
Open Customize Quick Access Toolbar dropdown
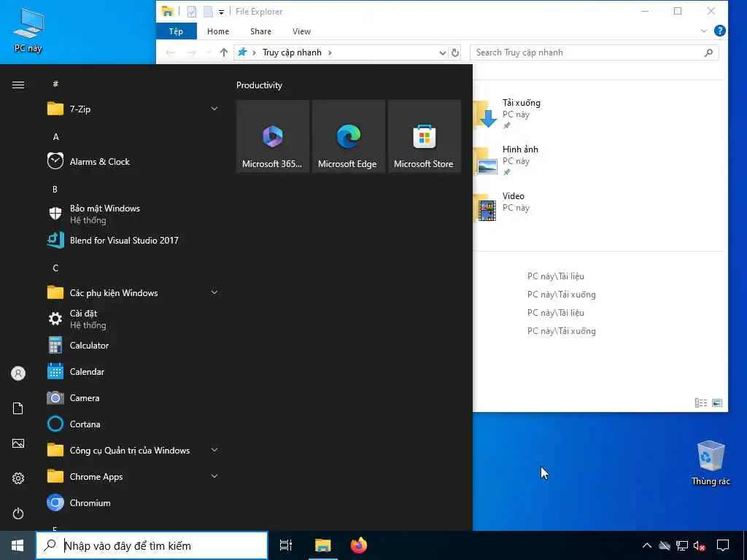click(x=222, y=12)
